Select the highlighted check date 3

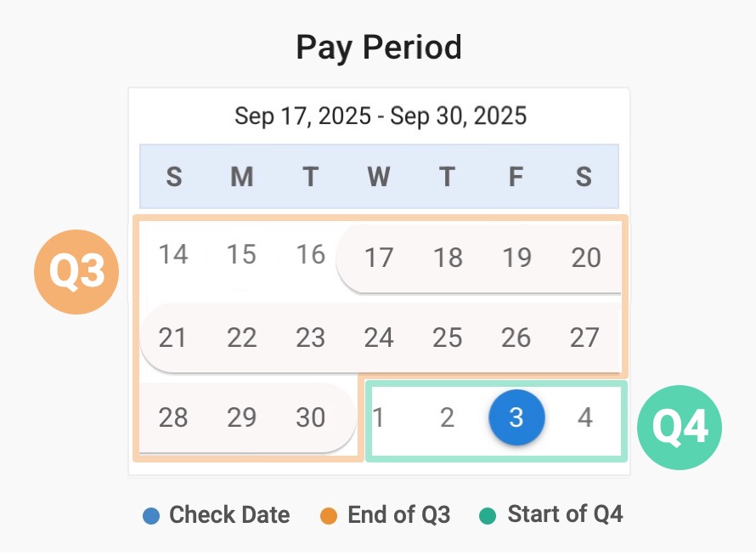516,418
